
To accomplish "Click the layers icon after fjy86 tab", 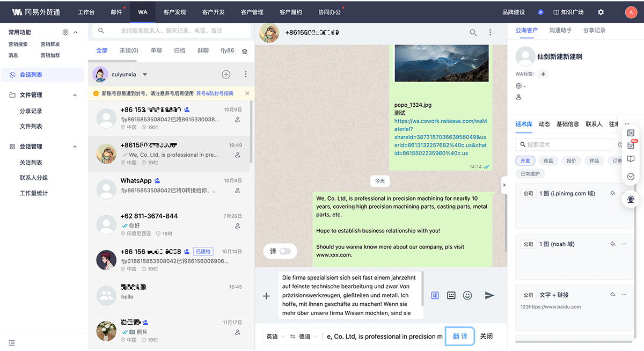I will tap(245, 51).
